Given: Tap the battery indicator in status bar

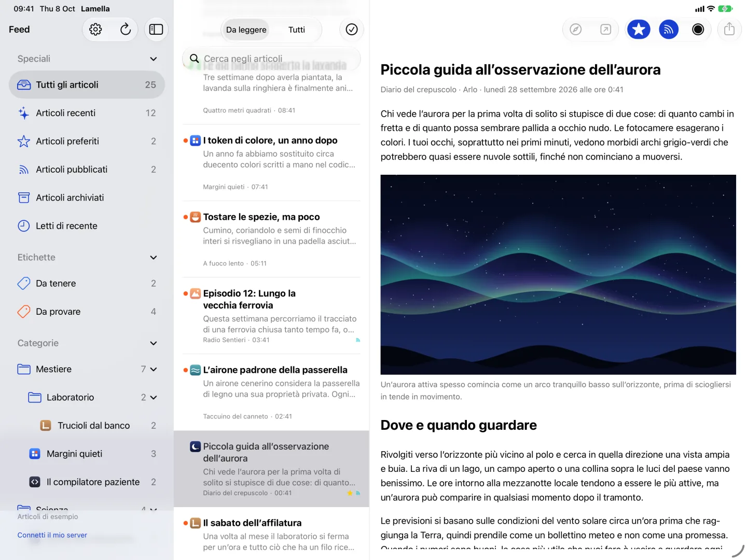Looking at the screenshot, I should click(725, 9).
